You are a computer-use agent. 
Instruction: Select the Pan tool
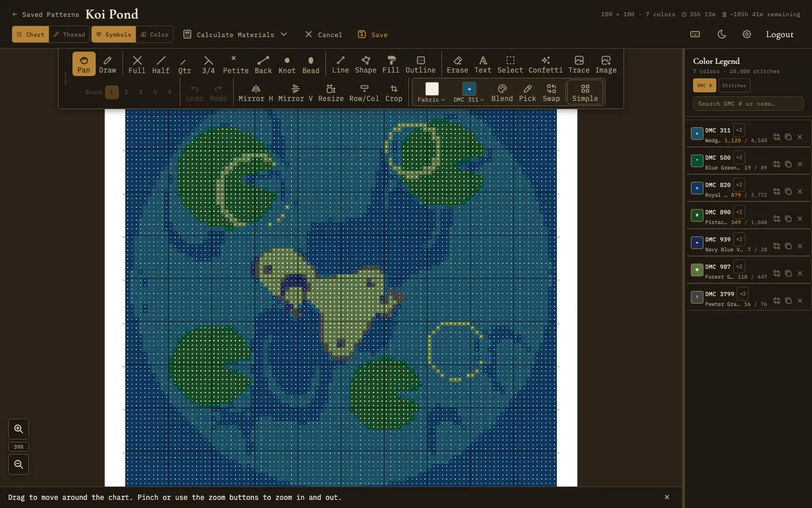[84, 64]
